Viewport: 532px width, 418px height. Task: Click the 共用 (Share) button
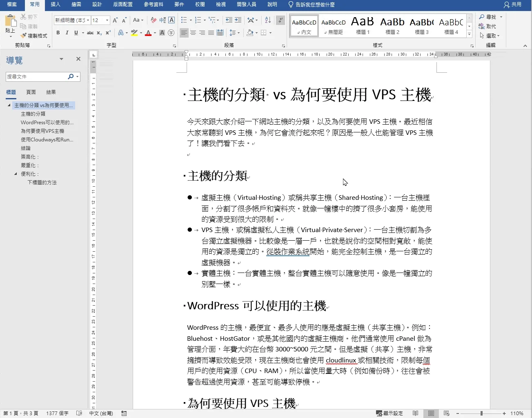pos(513,4)
